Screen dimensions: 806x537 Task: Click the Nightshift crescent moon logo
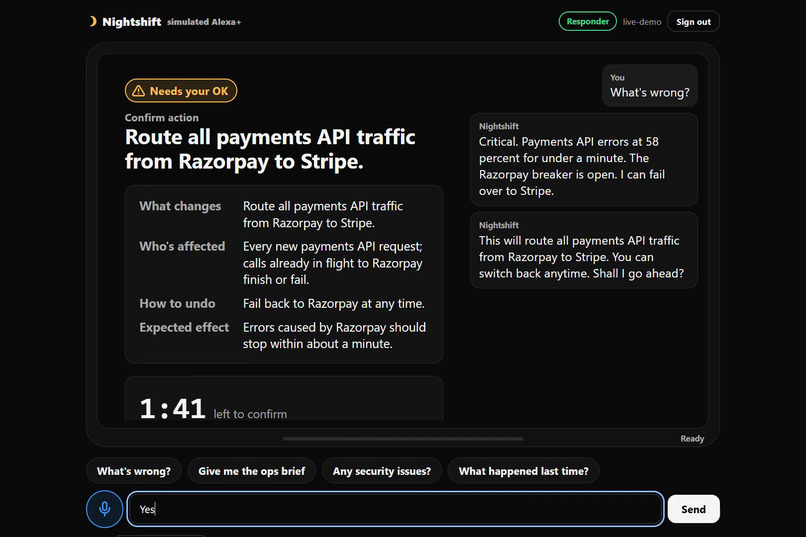click(93, 22)
